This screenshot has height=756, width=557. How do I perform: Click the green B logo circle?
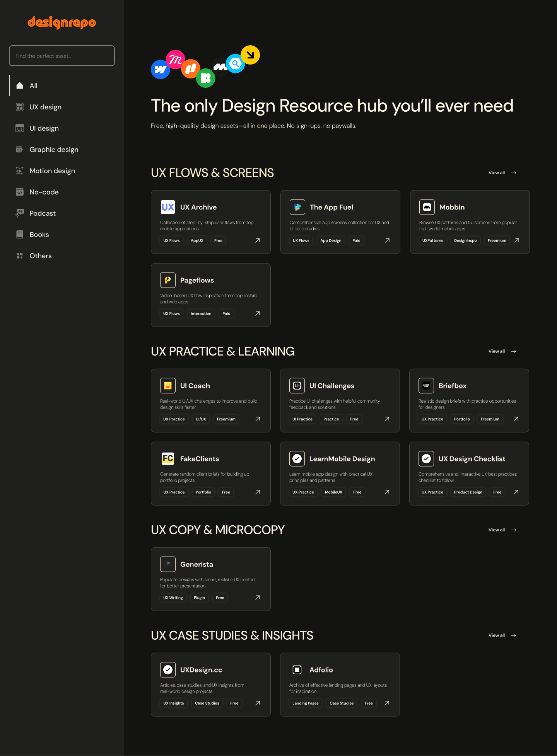pos(206,78)
